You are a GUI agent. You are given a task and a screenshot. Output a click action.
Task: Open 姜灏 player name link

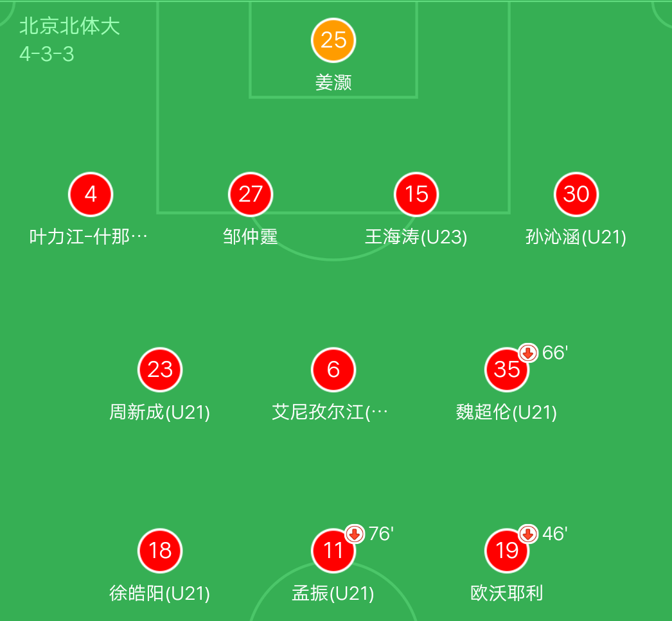pyautogui.click(x=333, y=83)
